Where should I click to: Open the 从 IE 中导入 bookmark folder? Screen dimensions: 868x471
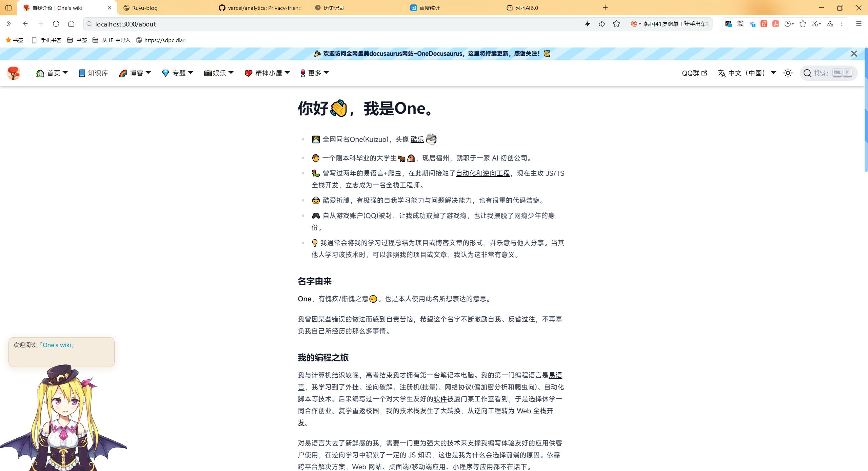112,40
